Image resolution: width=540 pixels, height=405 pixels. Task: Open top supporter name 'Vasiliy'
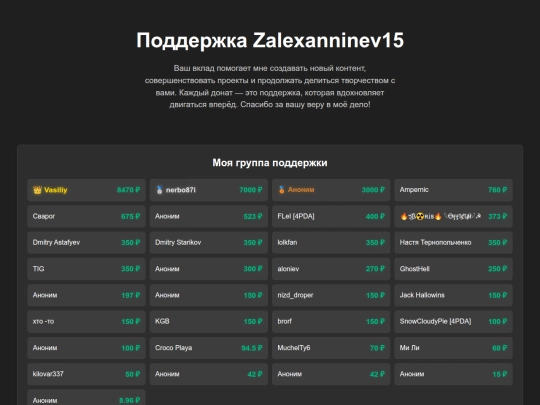[55, 190]
